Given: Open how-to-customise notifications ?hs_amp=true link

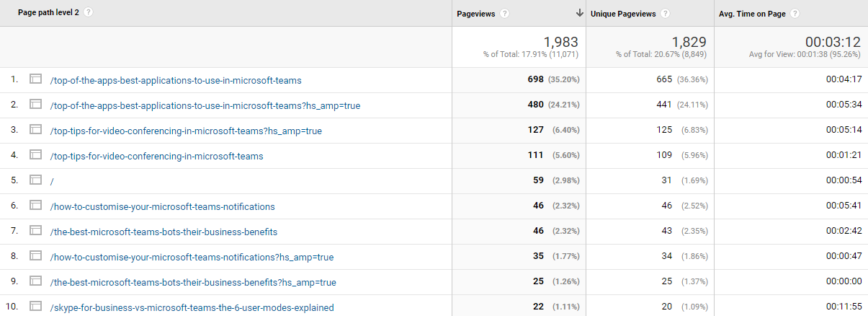Looking at the screenshot, I should [192, 257].
